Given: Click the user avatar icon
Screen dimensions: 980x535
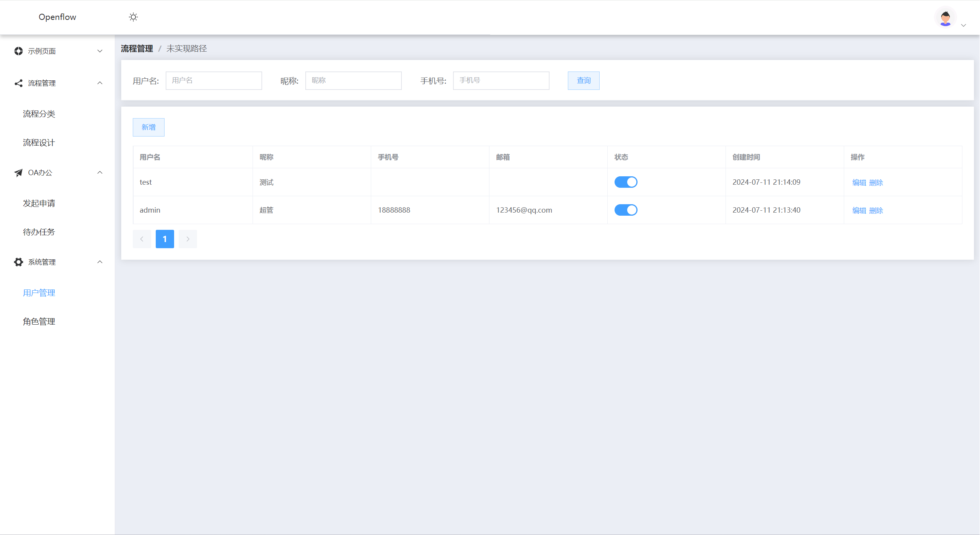Looking at the screenshot, I should click(x=945, y=18).
